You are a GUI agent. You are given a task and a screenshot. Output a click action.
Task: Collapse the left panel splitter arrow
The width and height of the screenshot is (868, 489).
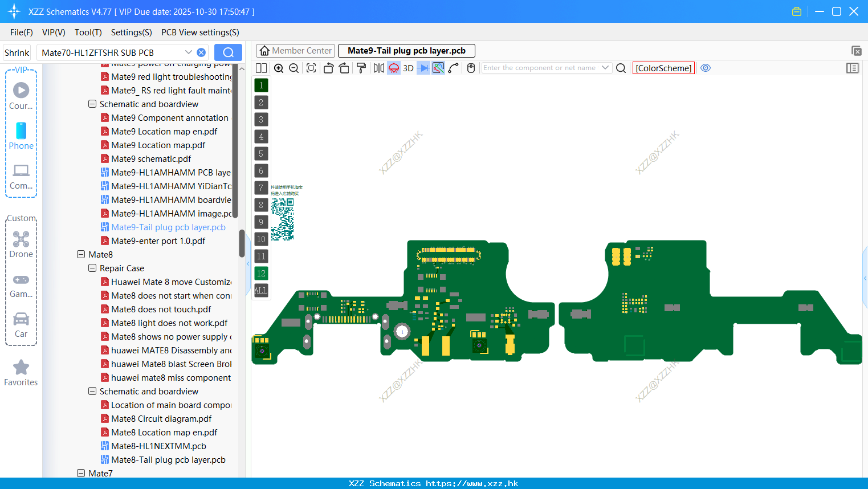(248, 264)
